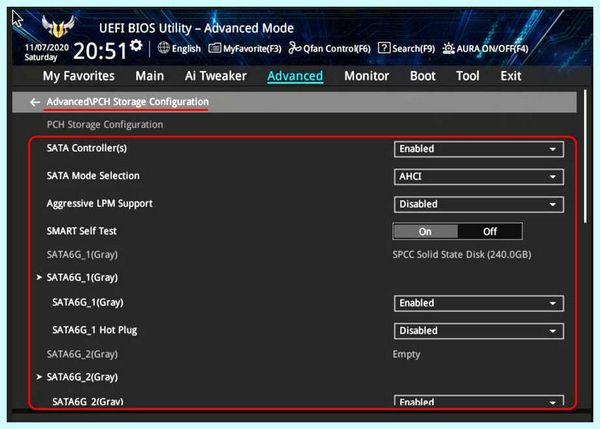
Task: Open Qfan Control(F6) fan icon
Action: 295,48
